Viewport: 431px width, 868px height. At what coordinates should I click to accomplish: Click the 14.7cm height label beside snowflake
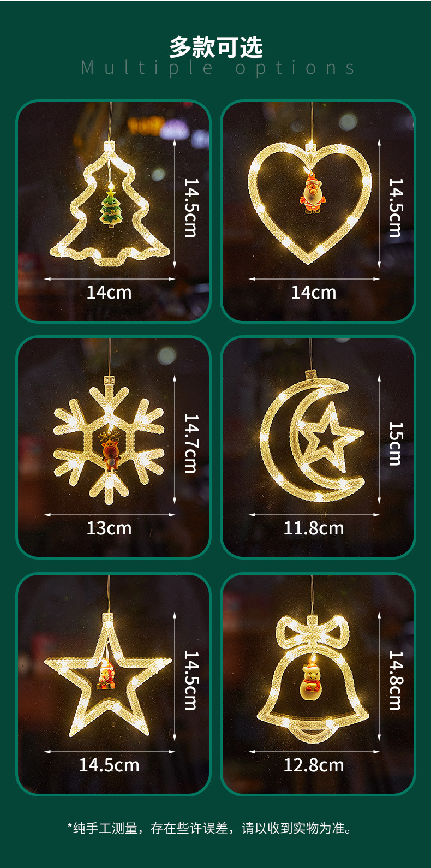pyautogui.click(x=191, y=443)
